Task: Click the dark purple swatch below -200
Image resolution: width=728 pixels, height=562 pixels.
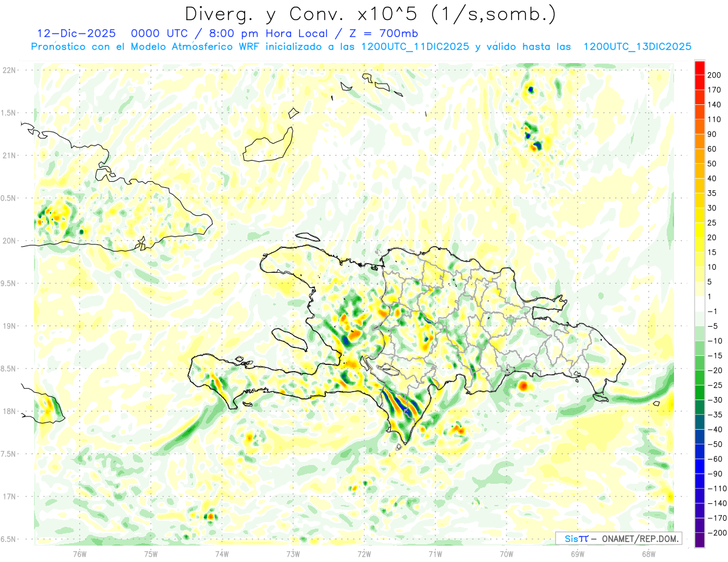Action: point(699,541)
